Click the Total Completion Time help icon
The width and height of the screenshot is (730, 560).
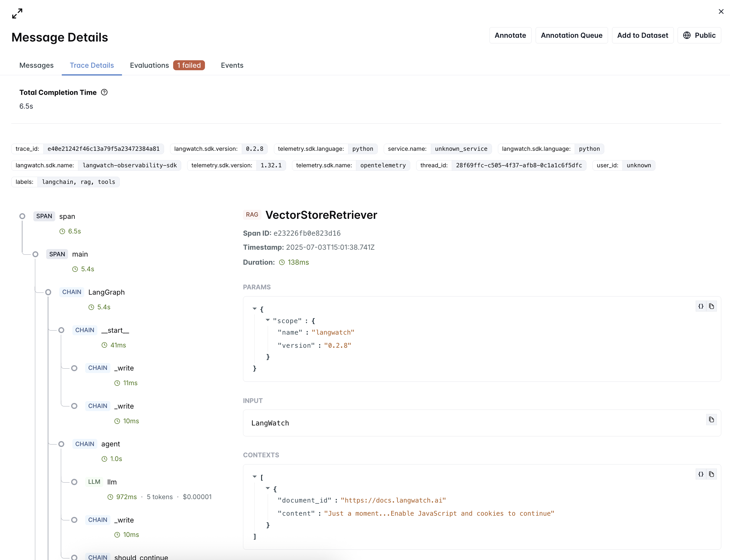tap(104, 92)
